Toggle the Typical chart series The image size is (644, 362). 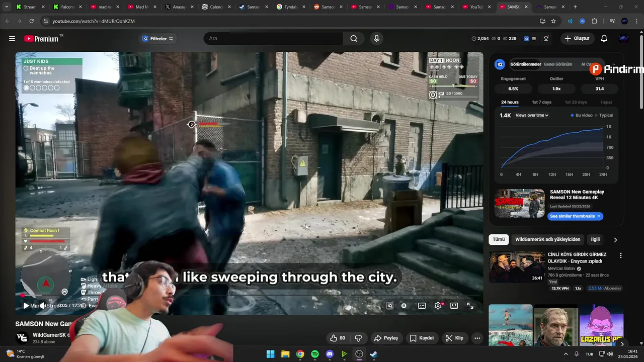(604, 115)
